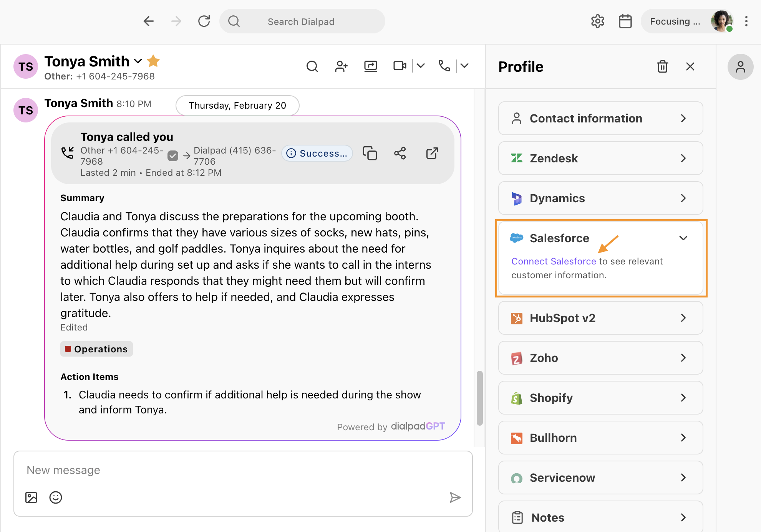The image size is (761, 532).
Task: Expand the Servicenow section
Action: [x=600, y=477]
